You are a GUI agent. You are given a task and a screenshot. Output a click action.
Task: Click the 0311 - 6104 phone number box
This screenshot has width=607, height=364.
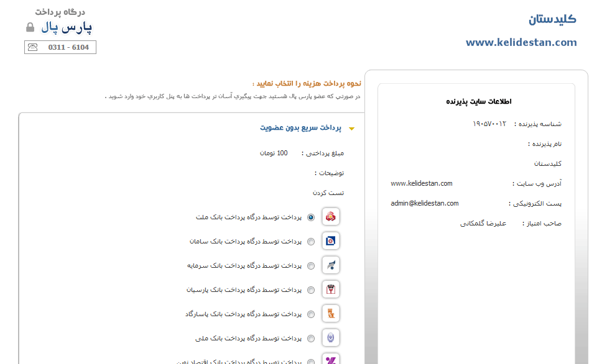(x=60, y=47)
